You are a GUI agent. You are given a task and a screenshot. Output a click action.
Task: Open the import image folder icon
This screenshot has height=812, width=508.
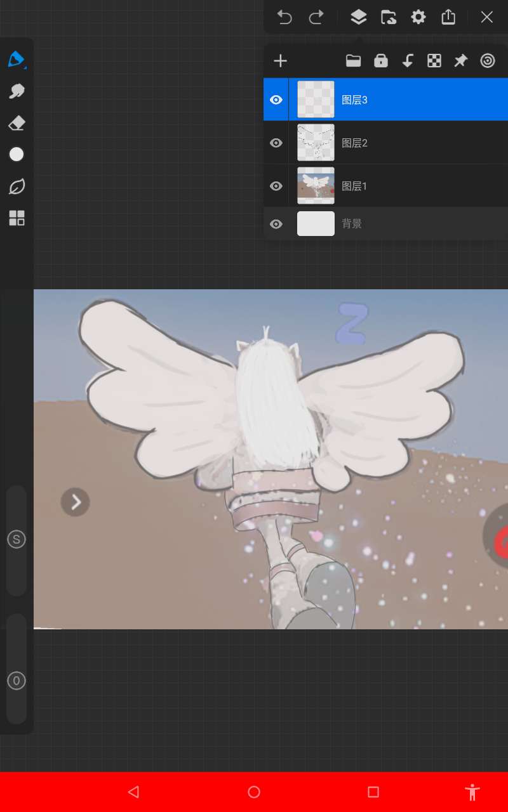point(389,17)
